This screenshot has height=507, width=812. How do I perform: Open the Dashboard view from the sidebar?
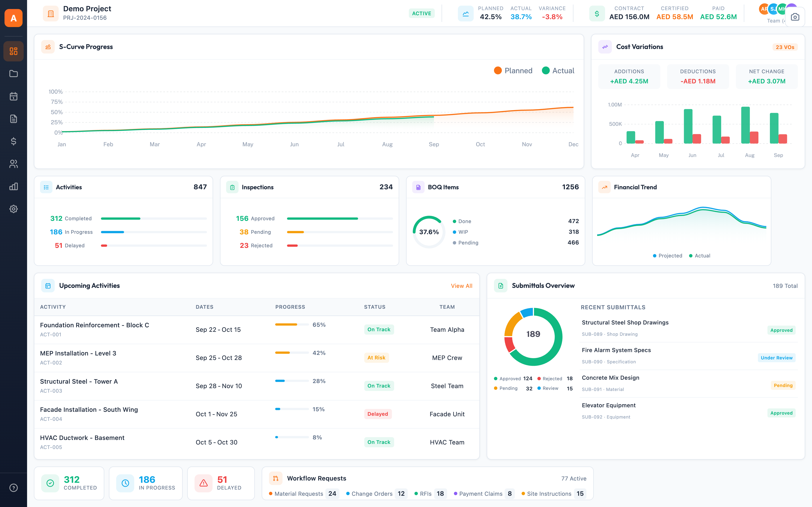[x=13, y=51]
